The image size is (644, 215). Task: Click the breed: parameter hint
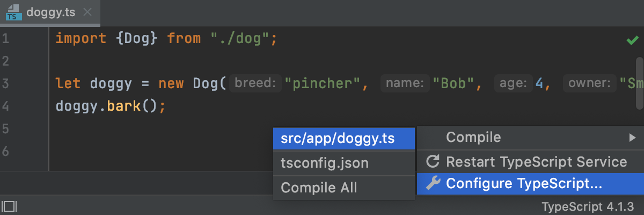coord(255,83)
